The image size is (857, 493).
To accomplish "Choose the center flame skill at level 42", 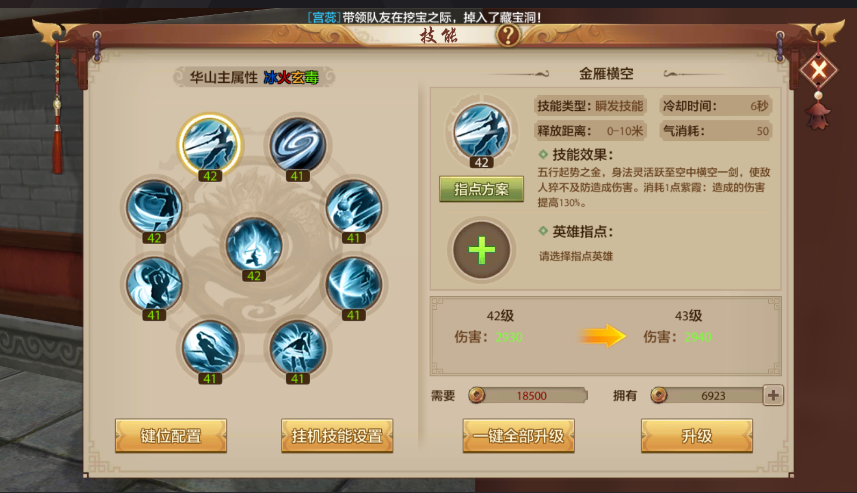I will 254,245.
